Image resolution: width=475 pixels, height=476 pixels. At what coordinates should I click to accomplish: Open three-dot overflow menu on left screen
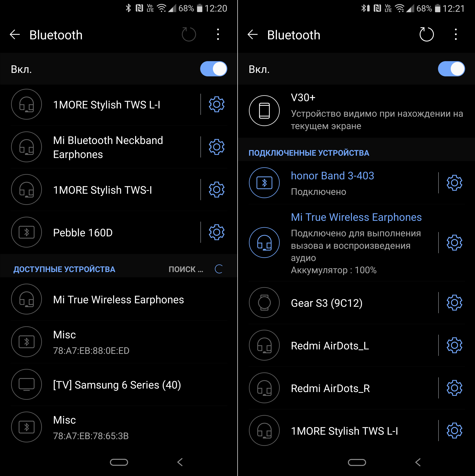218,35
